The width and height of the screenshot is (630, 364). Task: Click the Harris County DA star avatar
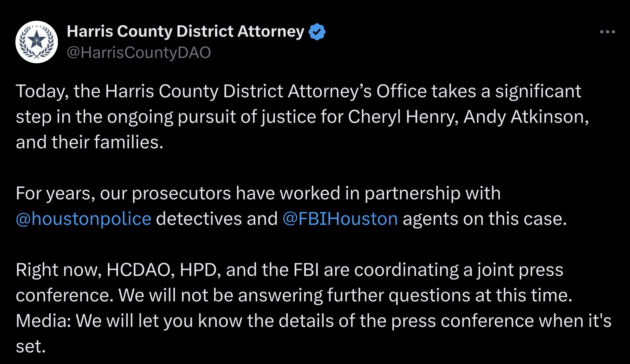point(37,42)
